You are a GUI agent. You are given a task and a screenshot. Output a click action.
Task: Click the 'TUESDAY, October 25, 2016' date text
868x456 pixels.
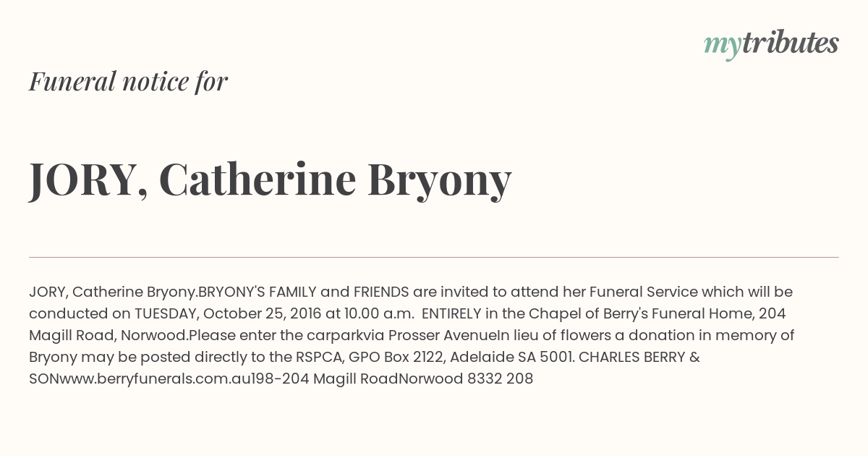tap(229, 314)
